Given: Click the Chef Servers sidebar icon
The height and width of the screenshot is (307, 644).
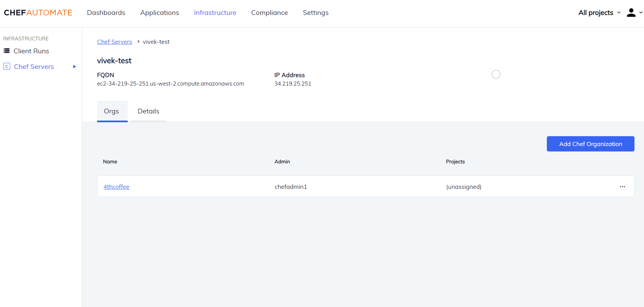Looking at the screenshot, I should (x=7, y=66).
